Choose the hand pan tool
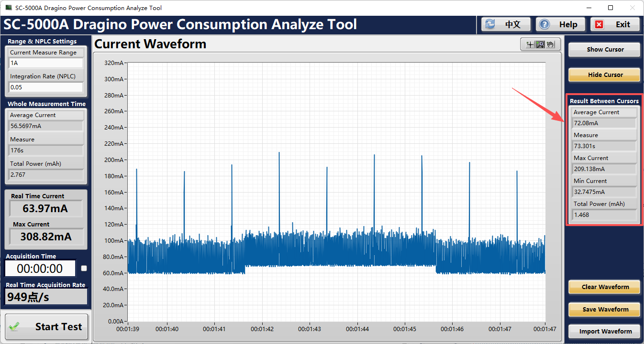The width and height of the screenshot is (644, 344). 550,44
